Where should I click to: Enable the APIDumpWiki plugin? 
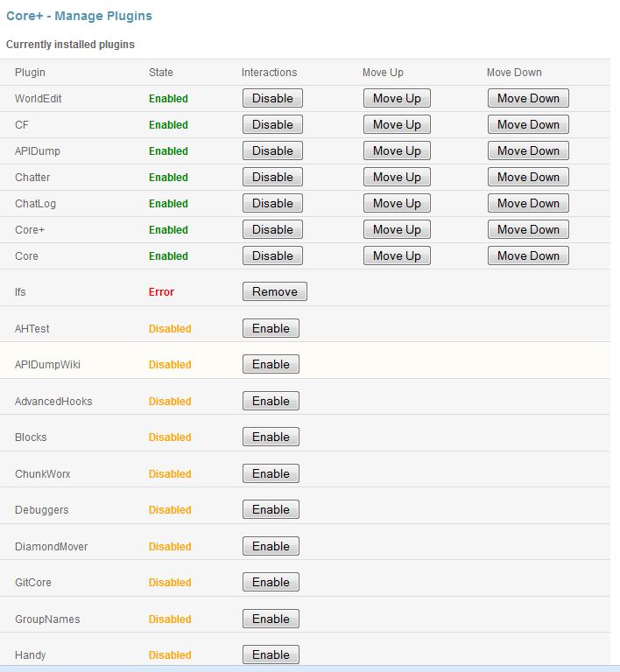pos(271,365)
